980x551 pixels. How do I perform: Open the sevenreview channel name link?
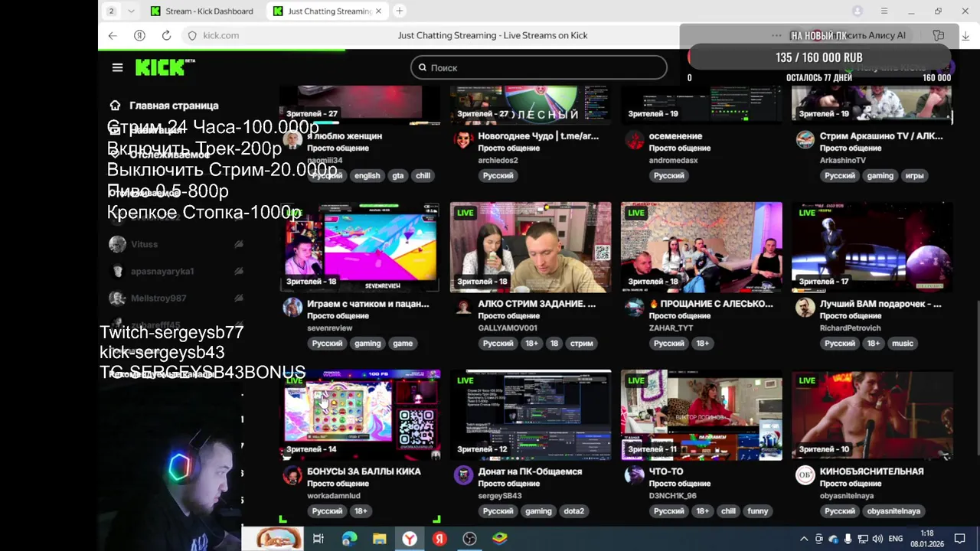330,328
